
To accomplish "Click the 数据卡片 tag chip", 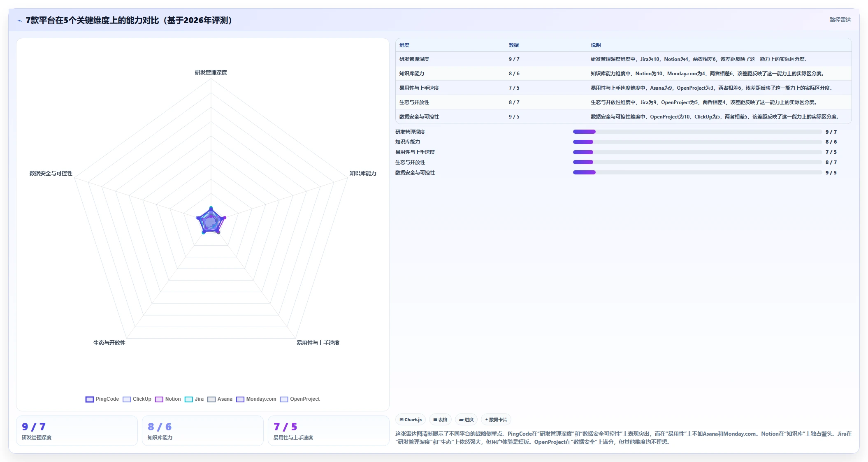I will 496,420.
